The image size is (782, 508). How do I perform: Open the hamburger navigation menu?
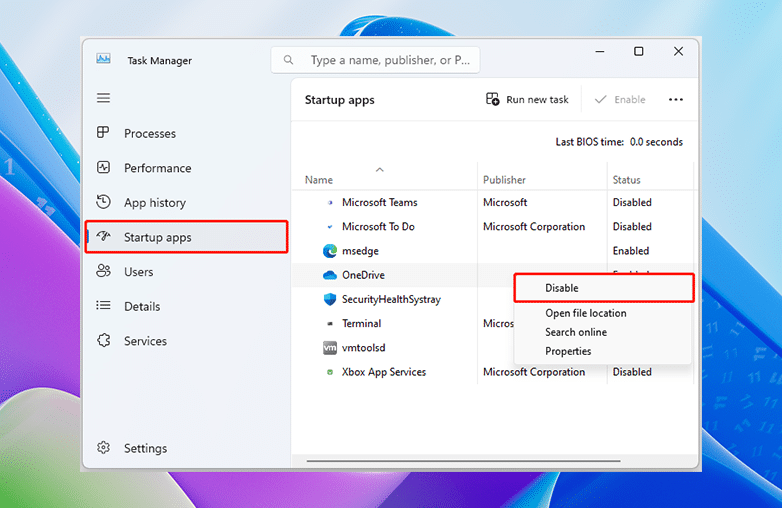click(x=103, y=98)
